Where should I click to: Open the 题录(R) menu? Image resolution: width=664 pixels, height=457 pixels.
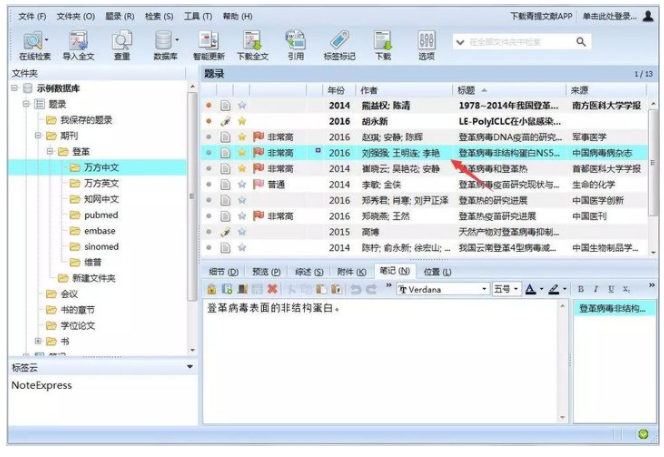click(120, 16)
